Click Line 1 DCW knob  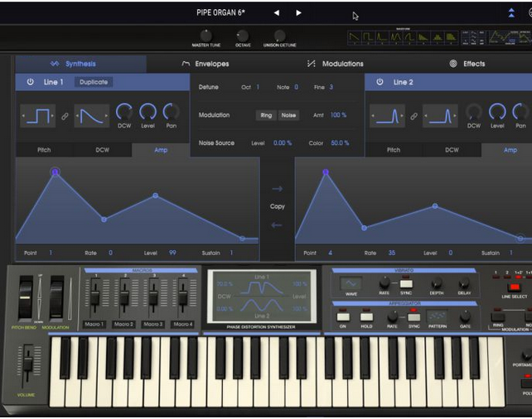coord(124,112)
